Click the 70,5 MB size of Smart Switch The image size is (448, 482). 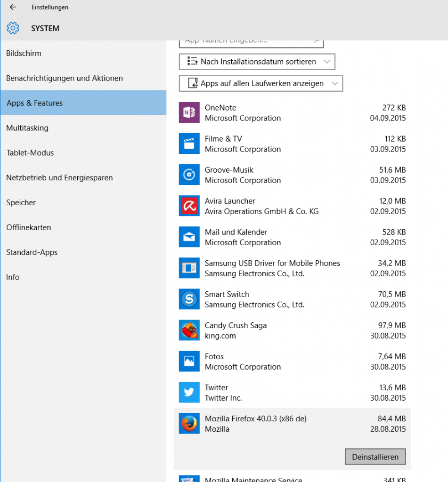click(392, 294)
